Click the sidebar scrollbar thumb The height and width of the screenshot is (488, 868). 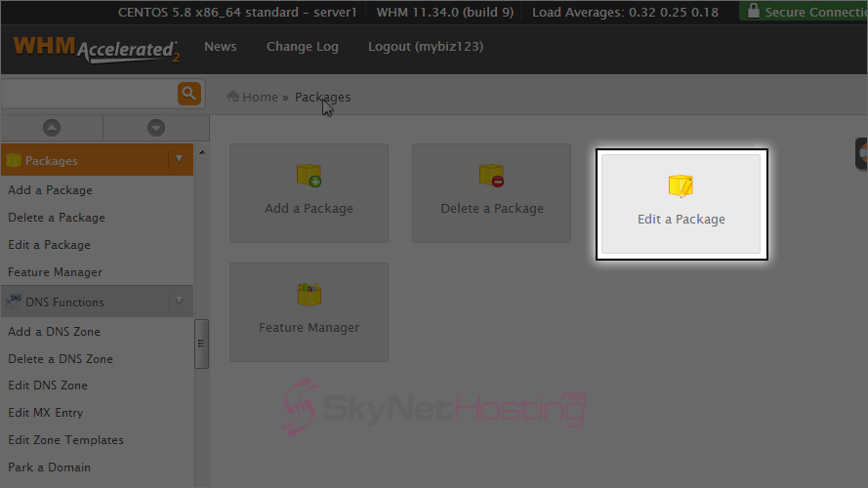[201, 344]
